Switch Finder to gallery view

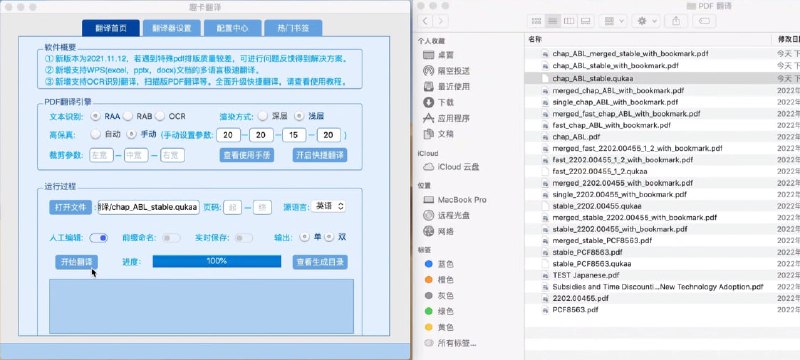click(585, 21)
